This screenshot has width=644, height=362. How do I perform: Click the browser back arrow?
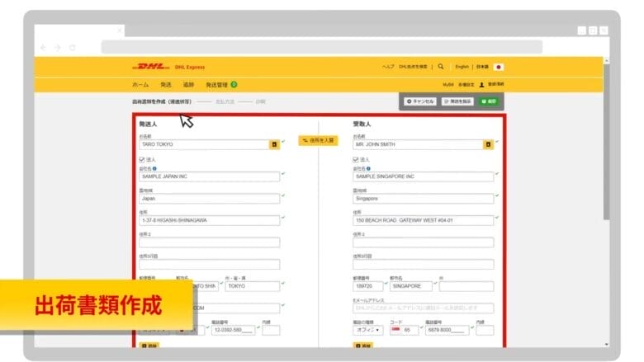pyautogui.click(x=44, y=47)
